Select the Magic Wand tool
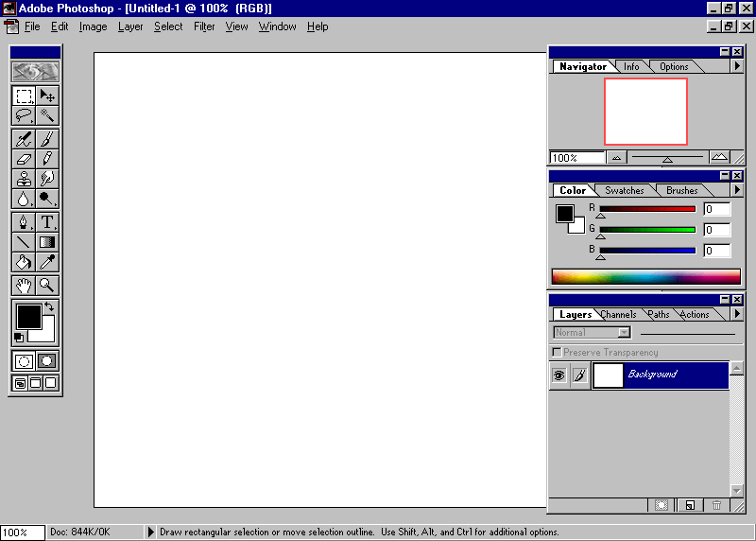 [47, 115]
